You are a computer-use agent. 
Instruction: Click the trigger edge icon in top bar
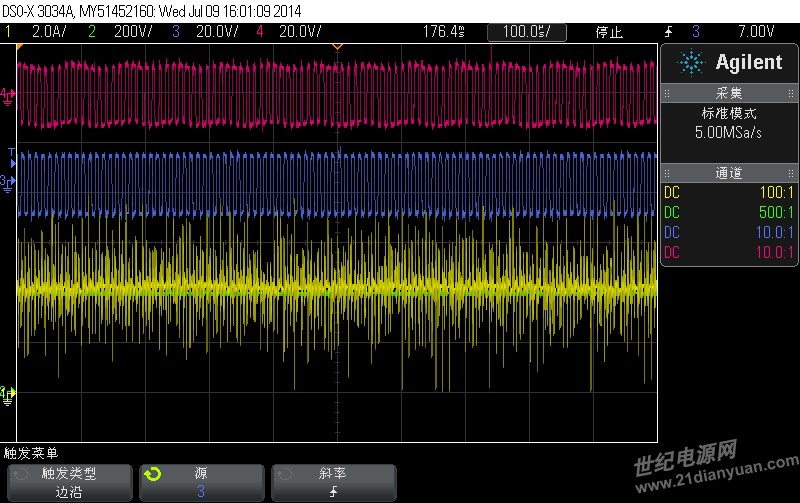[668, 32]
